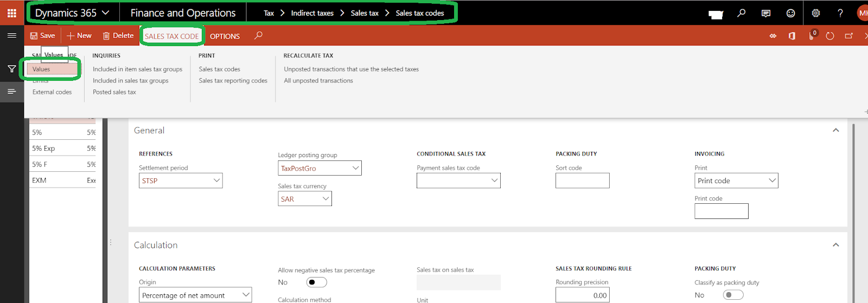Print Sales tax reporting codes
The height and width of the screenshot is (303, 868).
tap(233, 81)
